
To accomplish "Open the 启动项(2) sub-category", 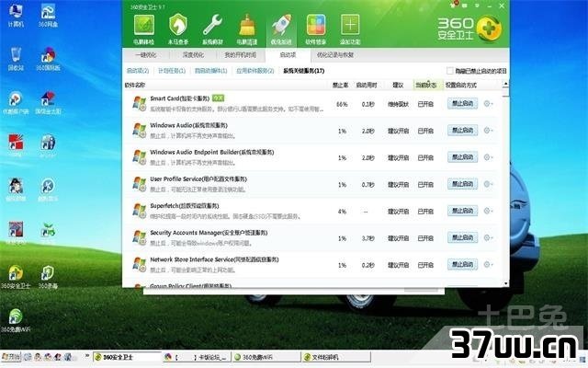I will click(138, 71).
